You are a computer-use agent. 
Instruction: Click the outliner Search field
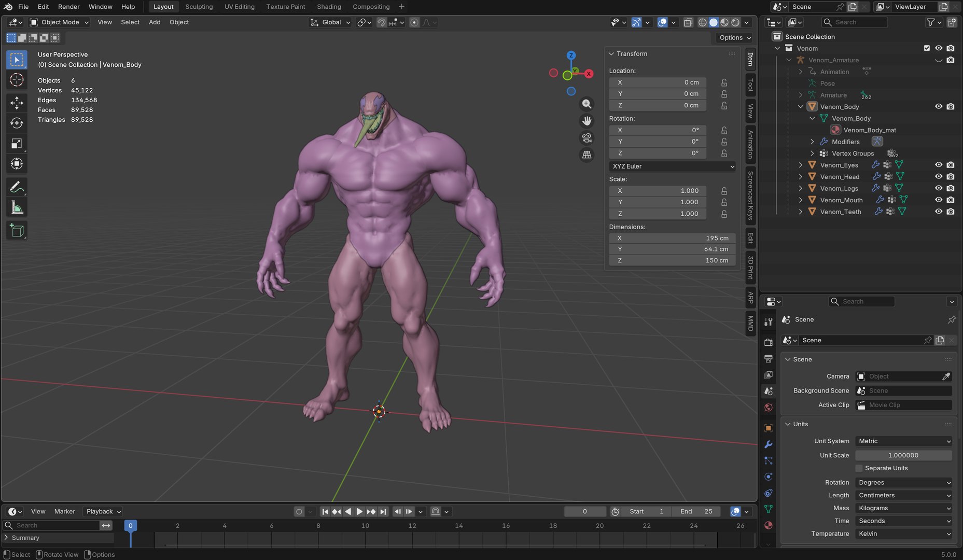[855, 22]
